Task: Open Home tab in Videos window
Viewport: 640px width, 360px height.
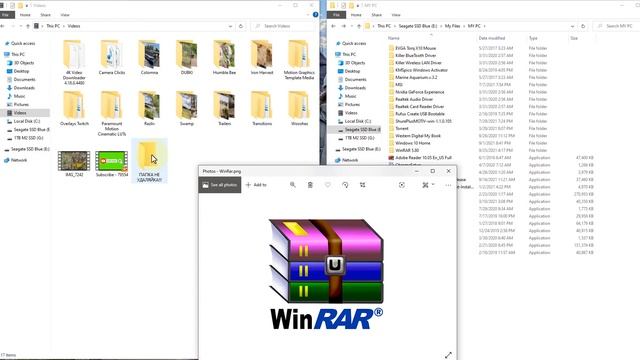Action: [x=25, y=15]
